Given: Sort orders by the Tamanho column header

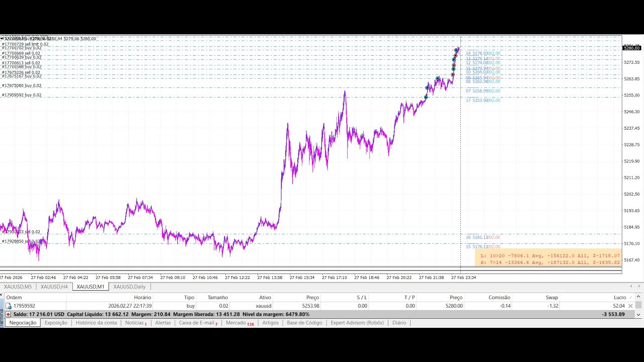Looking at the screenshot, I should point(218,298).
